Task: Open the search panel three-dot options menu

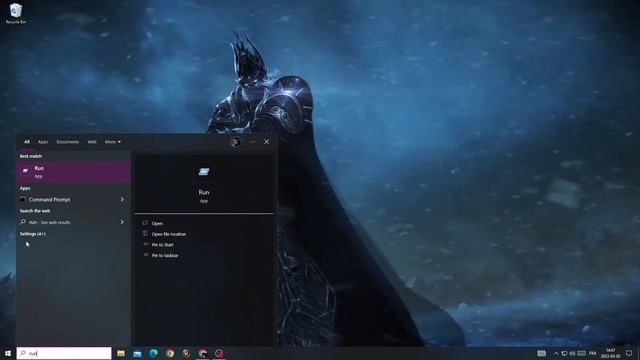Action: coord(253,142)
